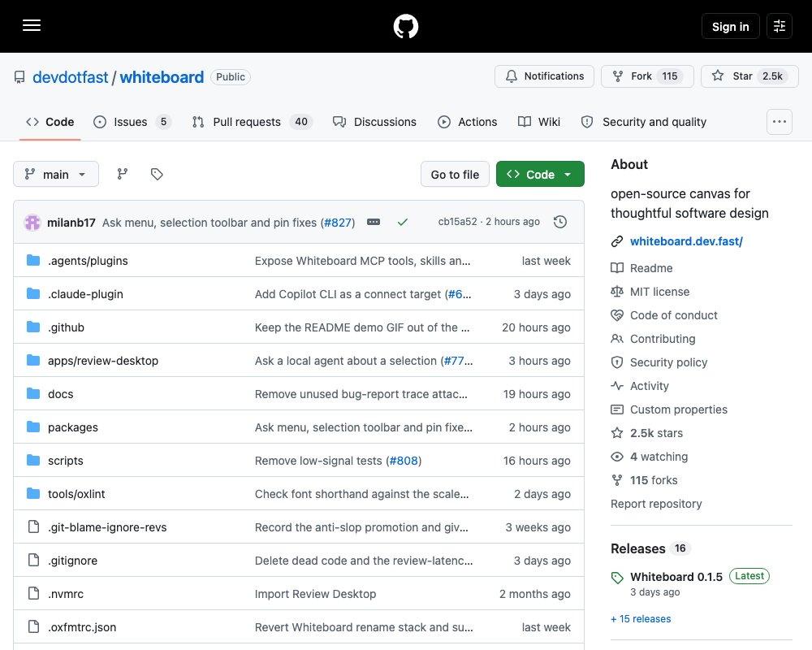Open the devdotfast owner link
The width and height of the screenshot is (812, 650).
click(71, 77)
